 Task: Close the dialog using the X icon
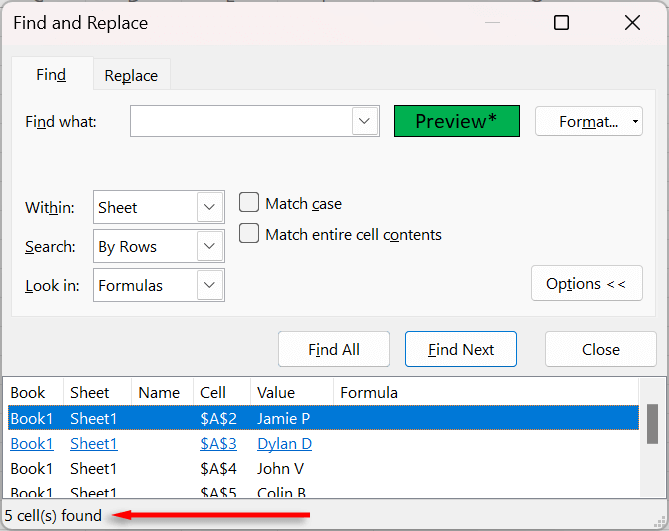(x=632, y=22)
